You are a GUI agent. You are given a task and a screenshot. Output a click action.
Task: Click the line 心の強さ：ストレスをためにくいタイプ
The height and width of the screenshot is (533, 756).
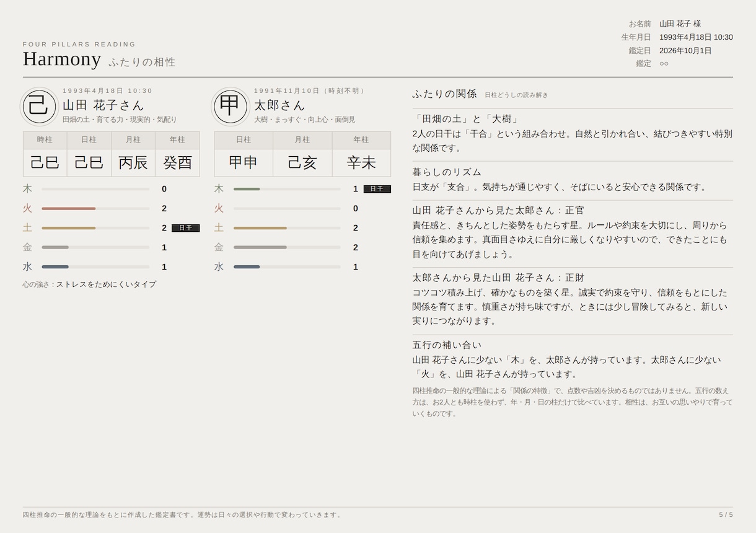pyautogui.click(x=89, y=284)
